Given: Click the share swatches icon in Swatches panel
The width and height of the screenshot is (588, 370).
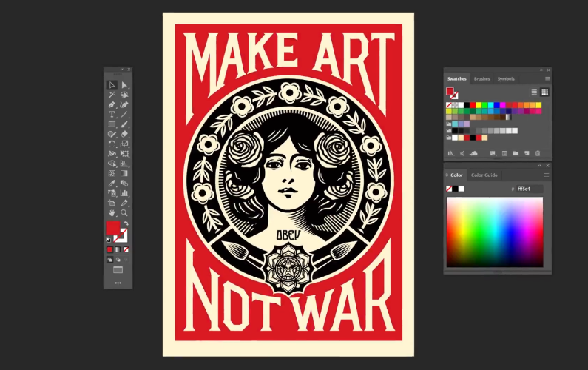Looking at the screenshot, I should (462, 153).
